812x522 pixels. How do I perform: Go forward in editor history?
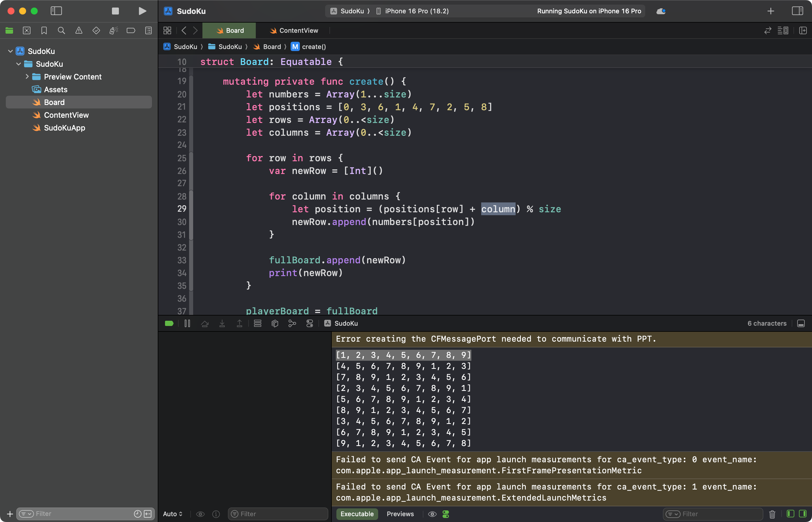(x=195, y=30)
